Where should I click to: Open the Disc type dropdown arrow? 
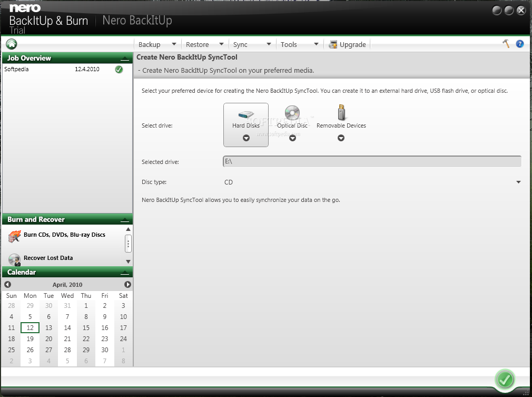pyautogui.click(x=518, y=182)
